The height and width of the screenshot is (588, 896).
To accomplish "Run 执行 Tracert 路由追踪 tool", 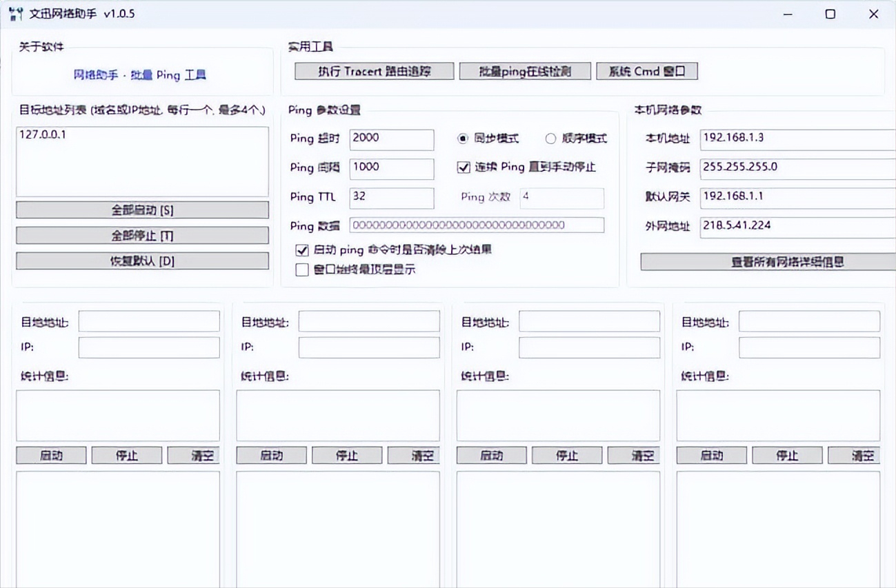I will 375,71.
